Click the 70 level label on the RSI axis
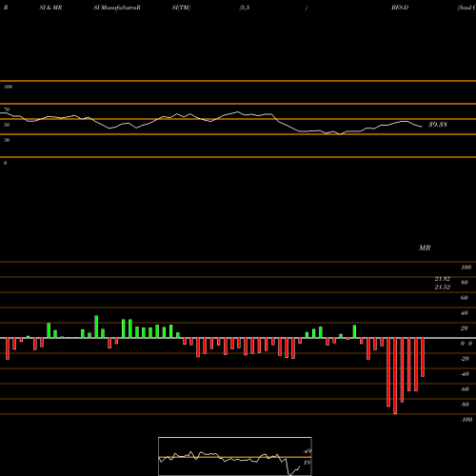This screenshot has width=476, height=476. pyautogui.click(x=7, y=109)
